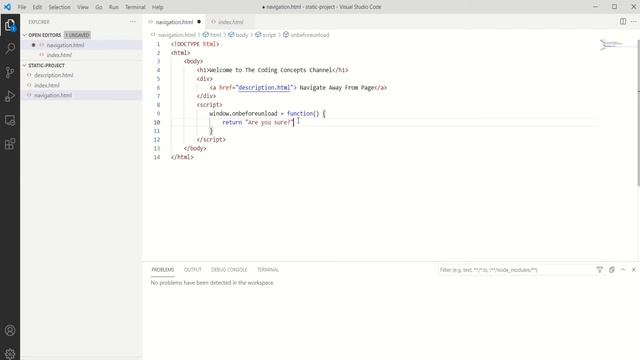Open the Go menu
This screenshot has height=360, width=640.
(99, 7)
